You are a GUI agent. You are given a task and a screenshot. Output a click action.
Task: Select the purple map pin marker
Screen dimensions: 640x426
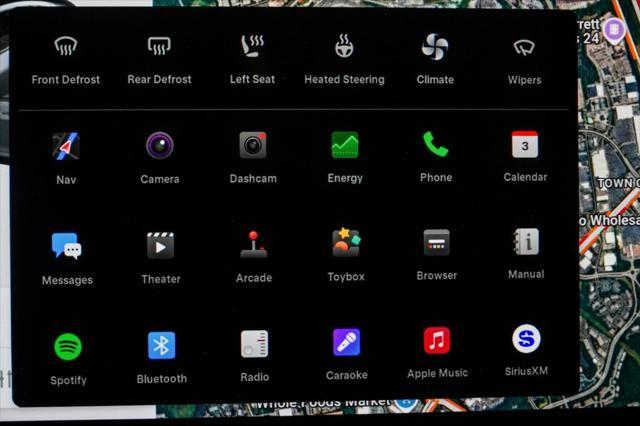[x=614, y=31]
